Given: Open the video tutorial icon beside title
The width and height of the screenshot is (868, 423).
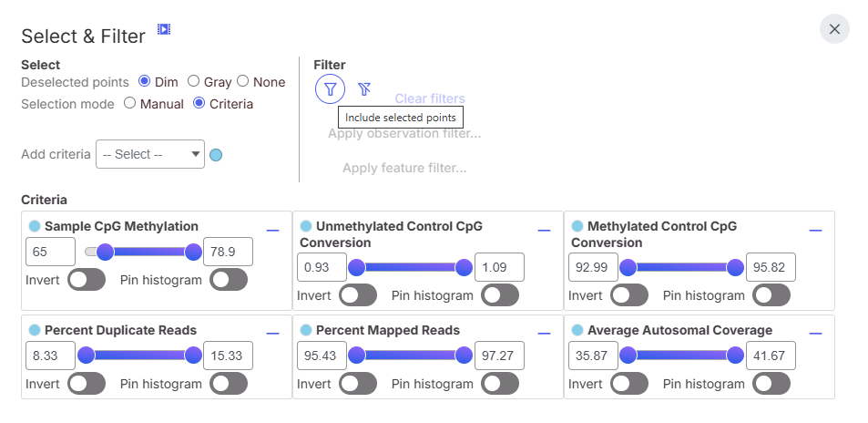Looking at the screenshot, I should click(164, 30).
